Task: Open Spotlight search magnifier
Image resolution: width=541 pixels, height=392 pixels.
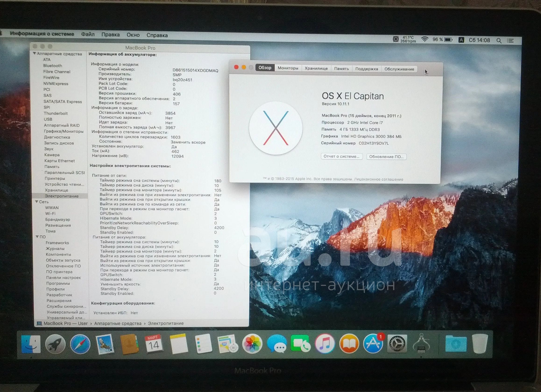Action: click(x=499, y=41)
